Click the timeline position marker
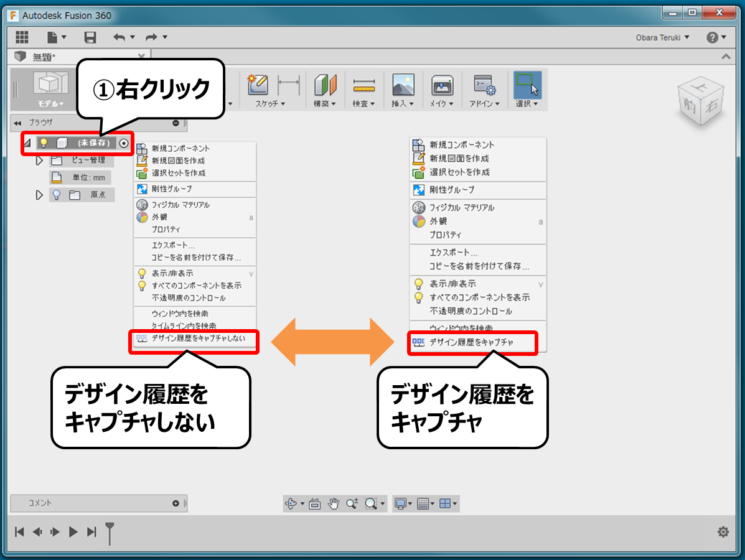The width and height of the screenshot is (745, 560). [110, 533]
